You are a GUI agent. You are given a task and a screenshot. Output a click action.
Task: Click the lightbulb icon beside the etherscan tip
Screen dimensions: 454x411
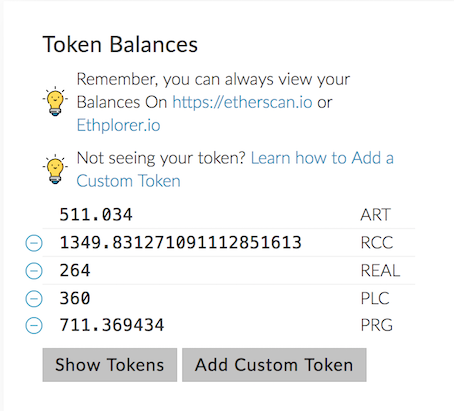tap(55, 101)
